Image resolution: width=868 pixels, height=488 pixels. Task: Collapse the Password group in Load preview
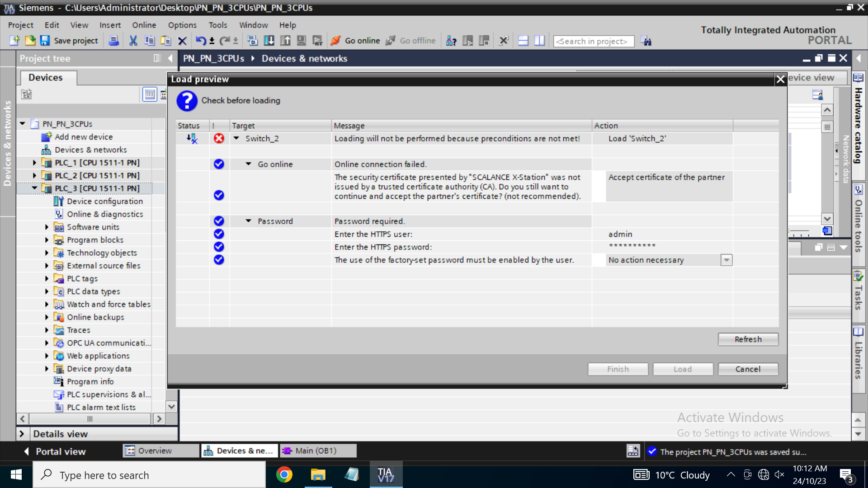248,221
